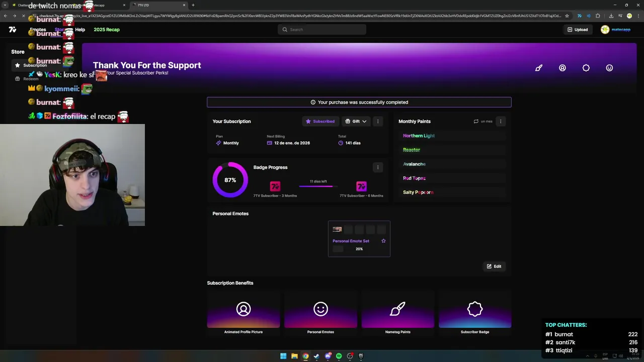Open the Help menu item
This screenshot has height=362, width=644.
click(x=80, y=30)
